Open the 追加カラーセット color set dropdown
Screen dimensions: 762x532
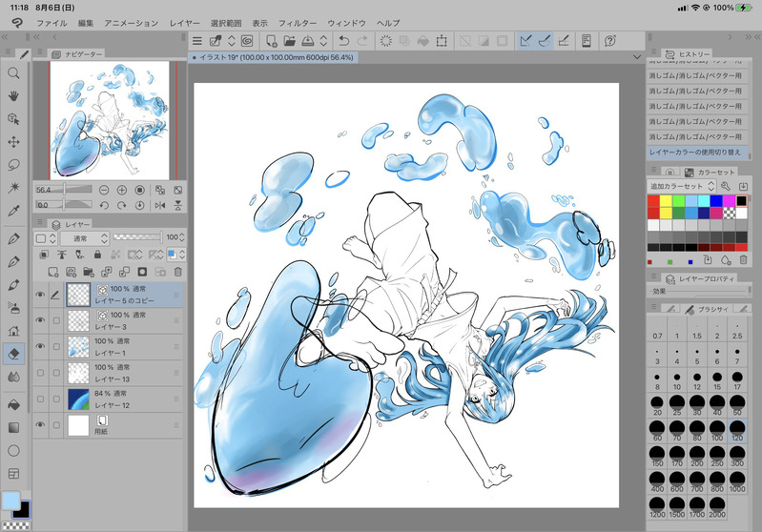[682, 186]
